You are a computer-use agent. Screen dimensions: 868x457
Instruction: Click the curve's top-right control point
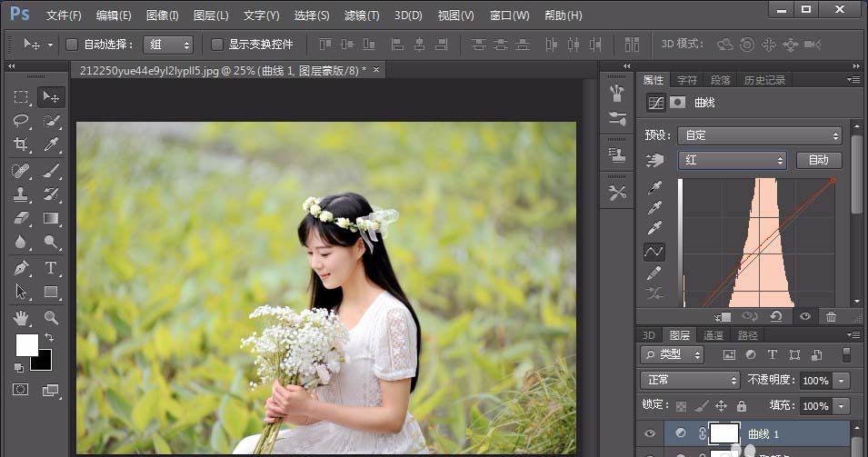pos(833,181)
